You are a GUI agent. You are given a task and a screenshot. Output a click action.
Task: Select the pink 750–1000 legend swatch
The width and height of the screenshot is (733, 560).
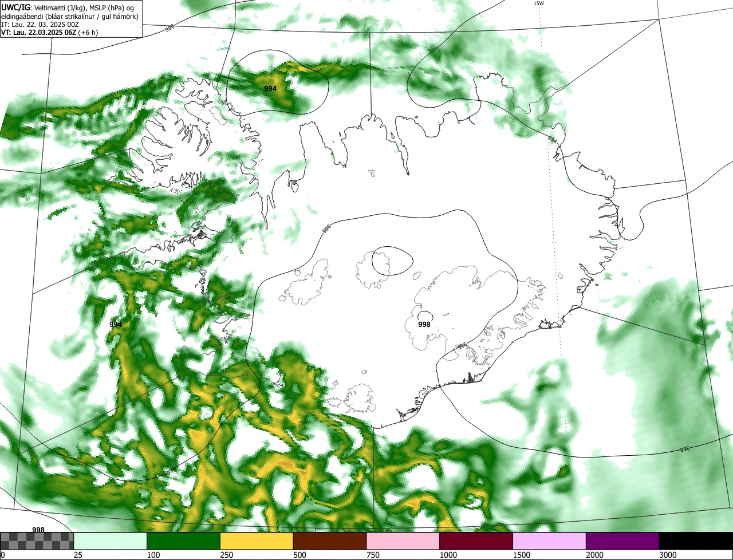[403, 541]
